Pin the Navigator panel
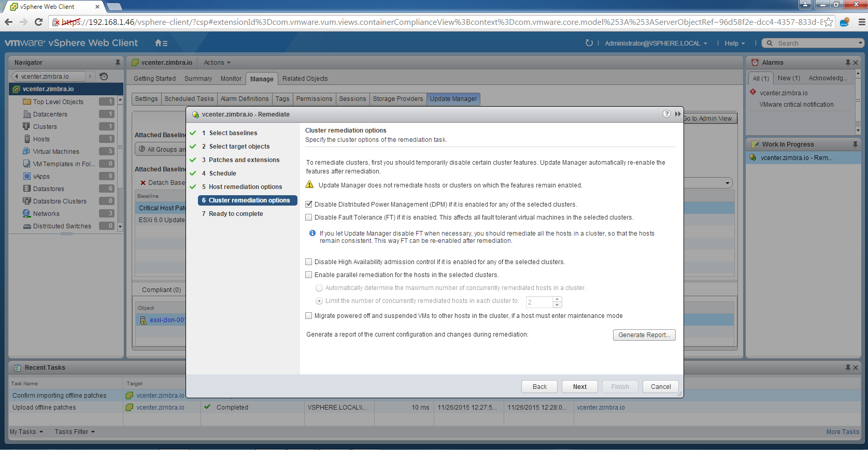 tap(118, 63)
